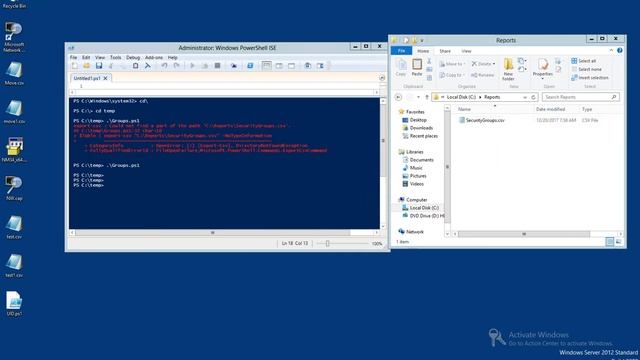The image size is (640, 360).
Task: Click the New folder icon in Reports ribbon
Action: 508,69
